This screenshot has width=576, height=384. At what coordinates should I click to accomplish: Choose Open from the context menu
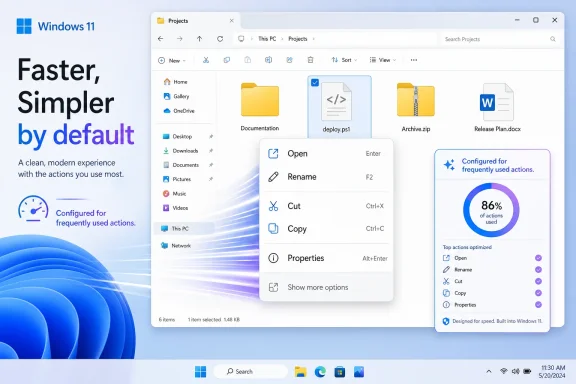click(x=326, y=154)
